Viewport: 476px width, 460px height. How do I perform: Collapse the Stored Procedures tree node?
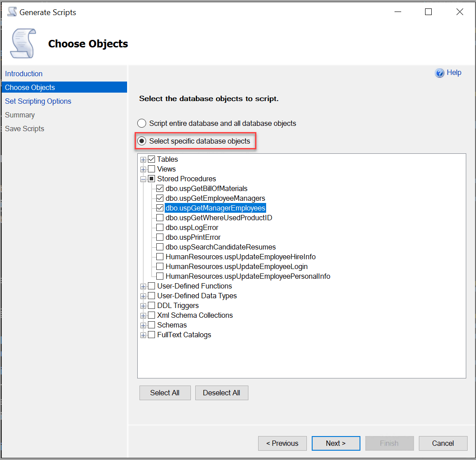(143, 179)
